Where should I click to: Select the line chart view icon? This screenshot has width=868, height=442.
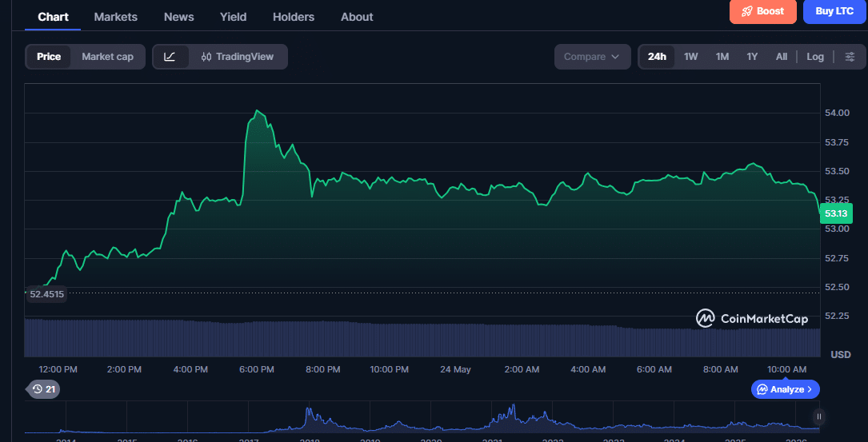pyautogui.click(x=170, y=57)
